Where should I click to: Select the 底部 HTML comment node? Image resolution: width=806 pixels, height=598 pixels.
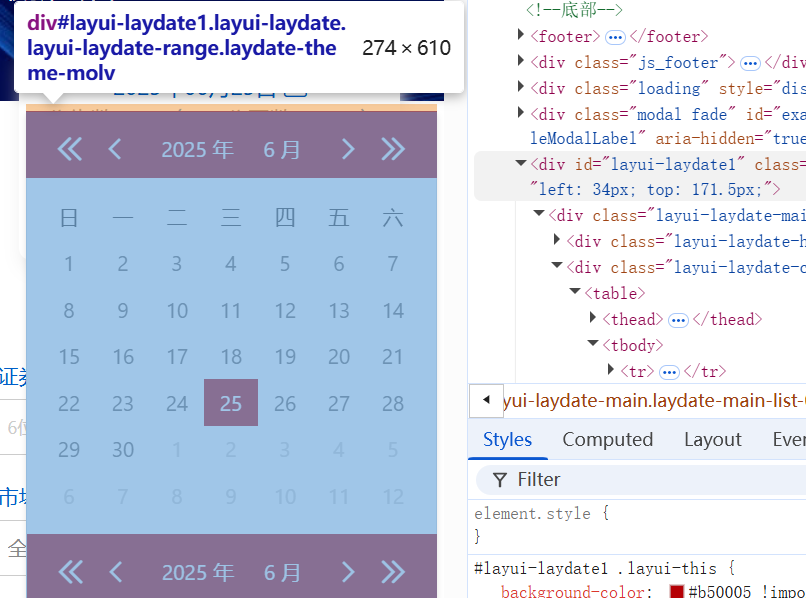pos(574,9)
